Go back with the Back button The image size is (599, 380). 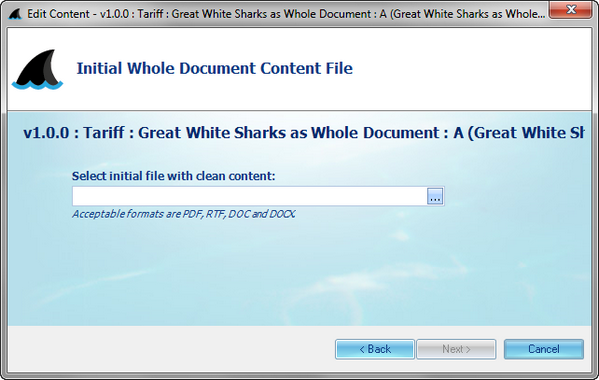coord(375,349)
